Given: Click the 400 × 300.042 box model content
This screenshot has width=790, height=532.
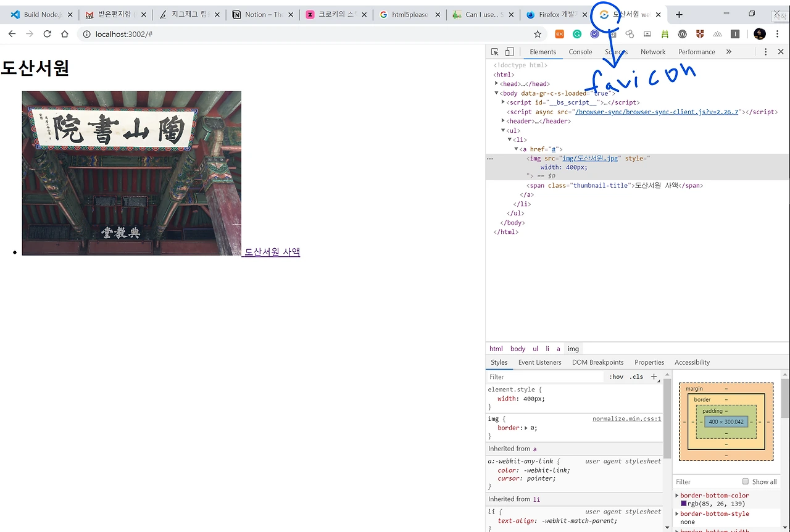Looking at the screenshot, I should [x=726, y=422].
